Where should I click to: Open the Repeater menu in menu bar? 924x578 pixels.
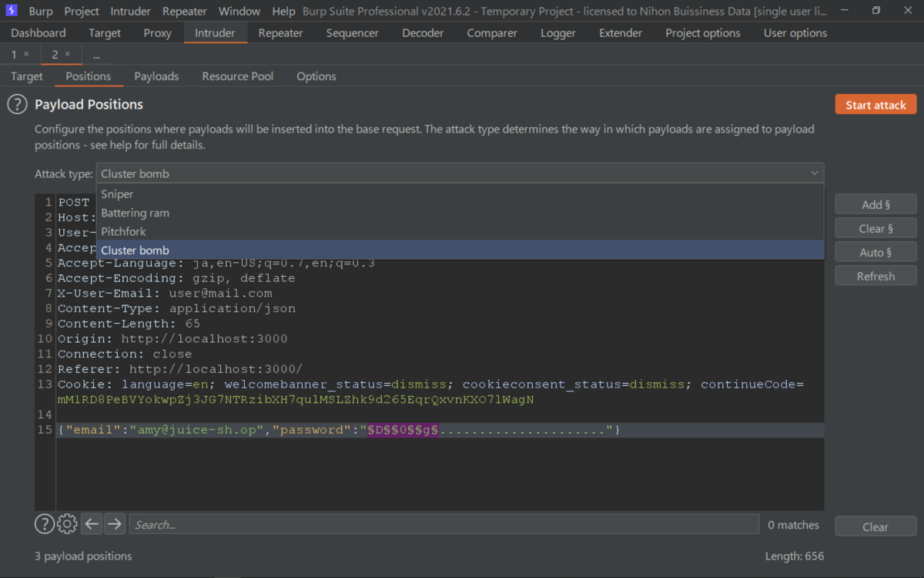coord(185,12)
